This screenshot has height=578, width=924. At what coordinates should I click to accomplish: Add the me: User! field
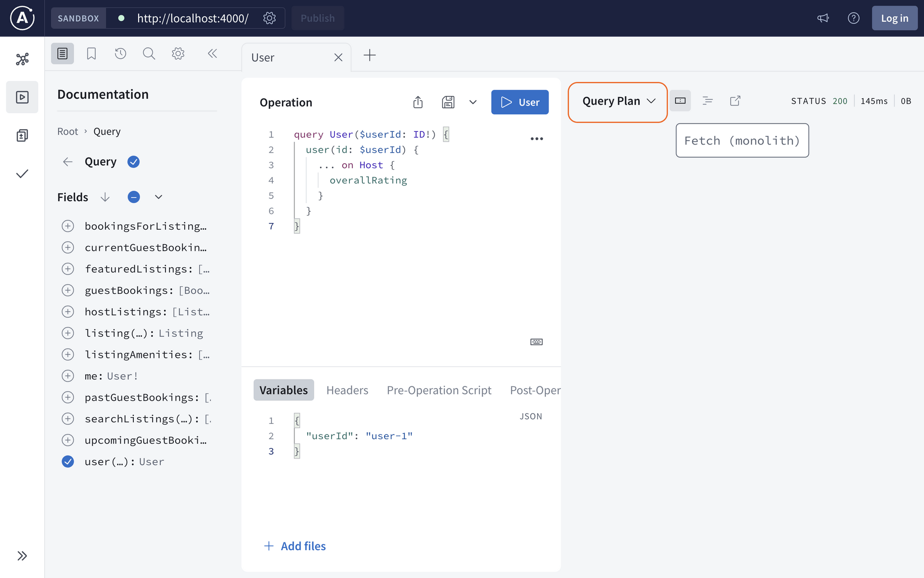click(x=68, y=376)
